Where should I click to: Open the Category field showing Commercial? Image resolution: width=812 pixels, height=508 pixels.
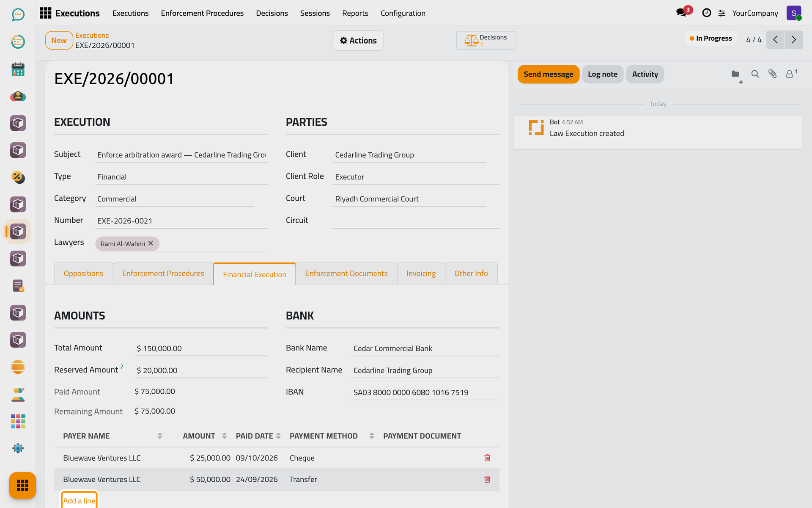coord(175,199)
